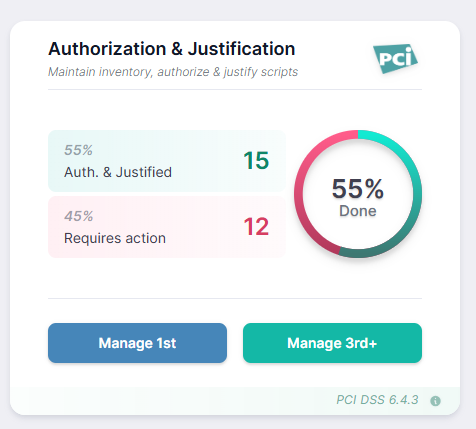Click the green count 15

[256, 161]
